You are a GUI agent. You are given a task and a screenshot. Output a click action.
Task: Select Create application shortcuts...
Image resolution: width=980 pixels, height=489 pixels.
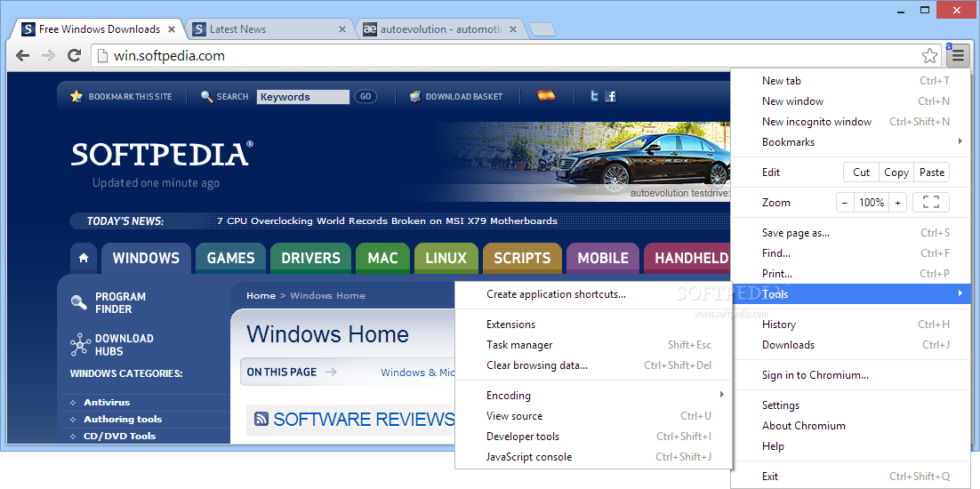click(593, 294)
